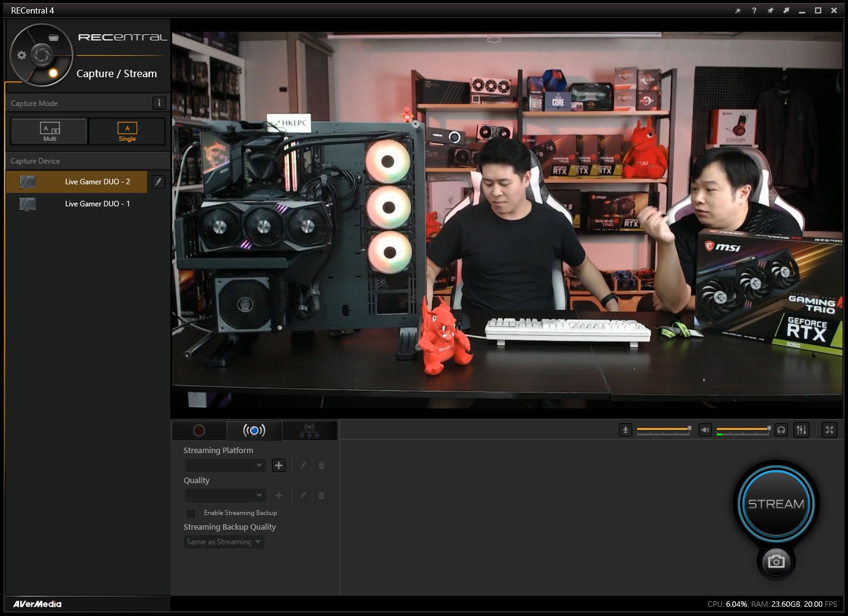Click the arrow icon in the title bar

[x=786, y=10]
